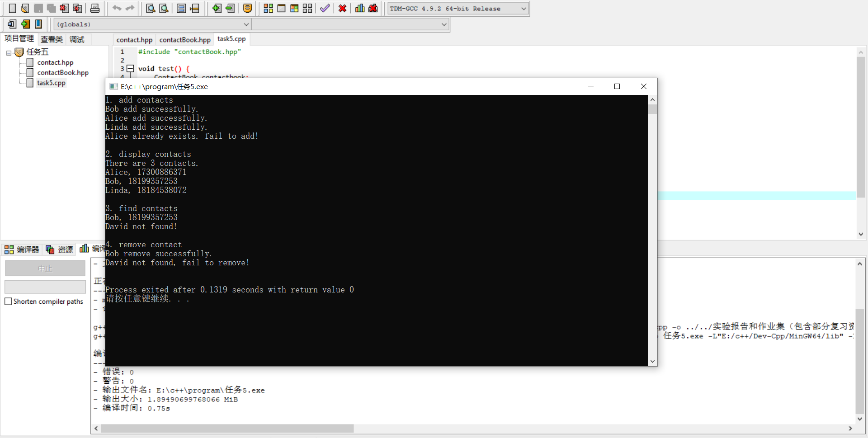Click the Close All files toolbar icon
This screenshot has height=438, width=868.
tap(77, 8)
